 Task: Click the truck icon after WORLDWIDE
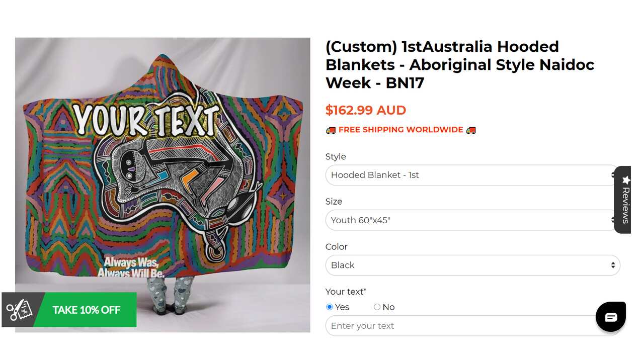point(470,129)
